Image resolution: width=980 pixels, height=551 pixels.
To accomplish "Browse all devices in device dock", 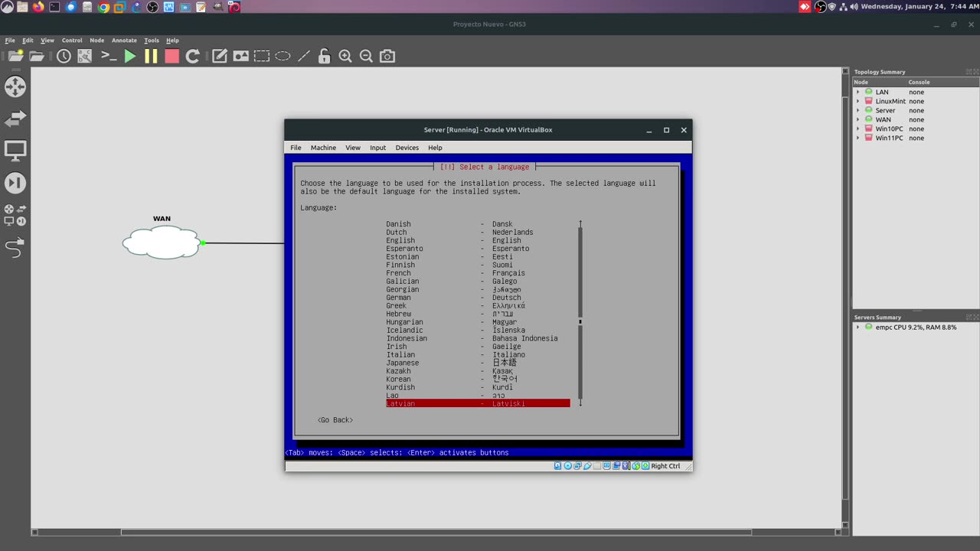I will pyautogui.click(x=15, y=215).
